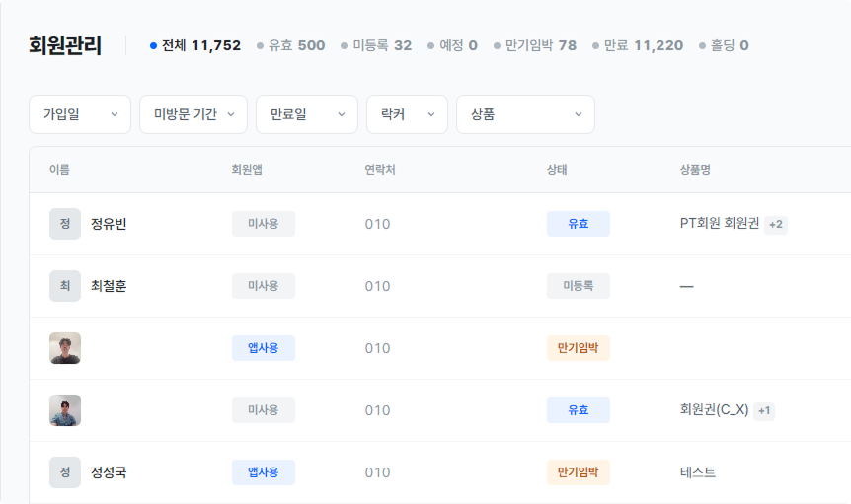Select the 홀딩 0 filter
This screenshot has width=851, height=504.
coord(724,45)
